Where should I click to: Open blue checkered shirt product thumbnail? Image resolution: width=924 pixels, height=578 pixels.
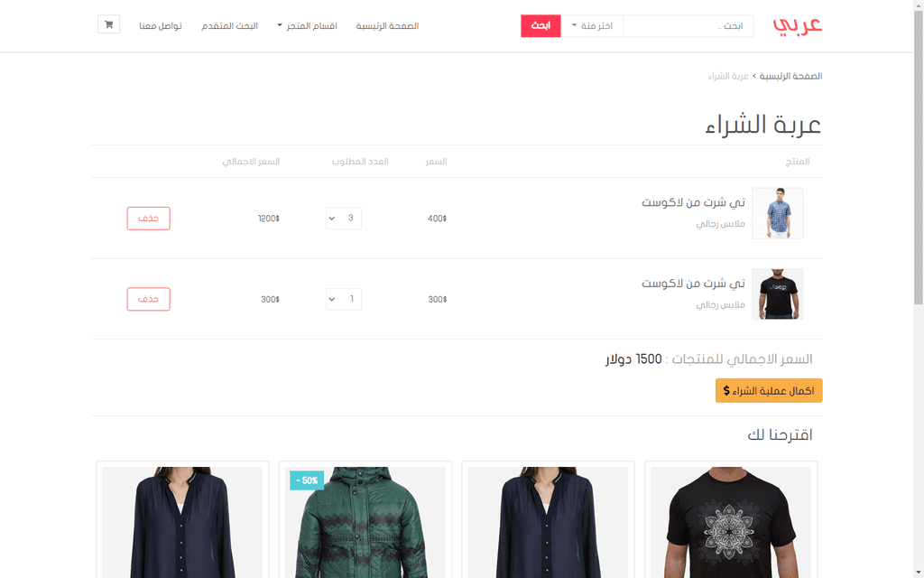coord(777,213)
